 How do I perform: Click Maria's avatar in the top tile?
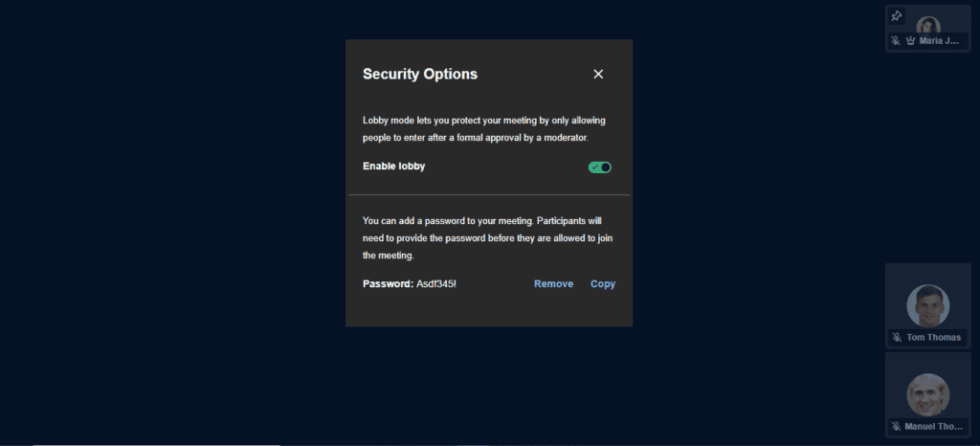tap(928, 25)
